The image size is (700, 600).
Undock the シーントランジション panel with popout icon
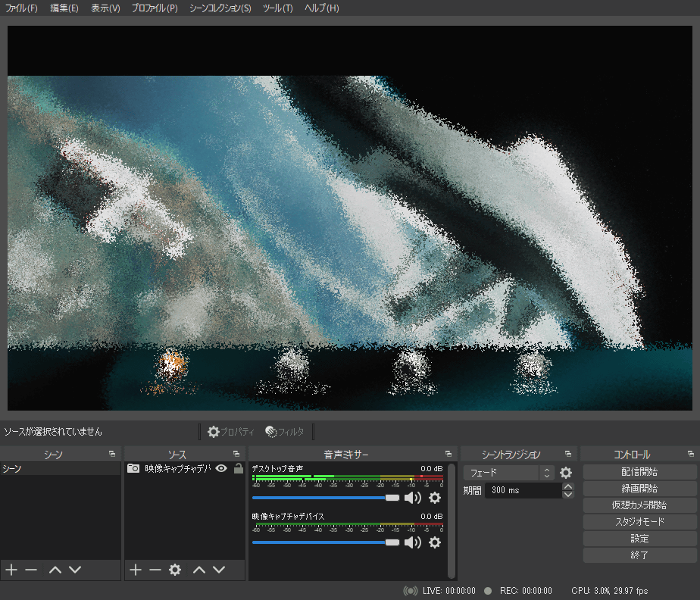568,454
